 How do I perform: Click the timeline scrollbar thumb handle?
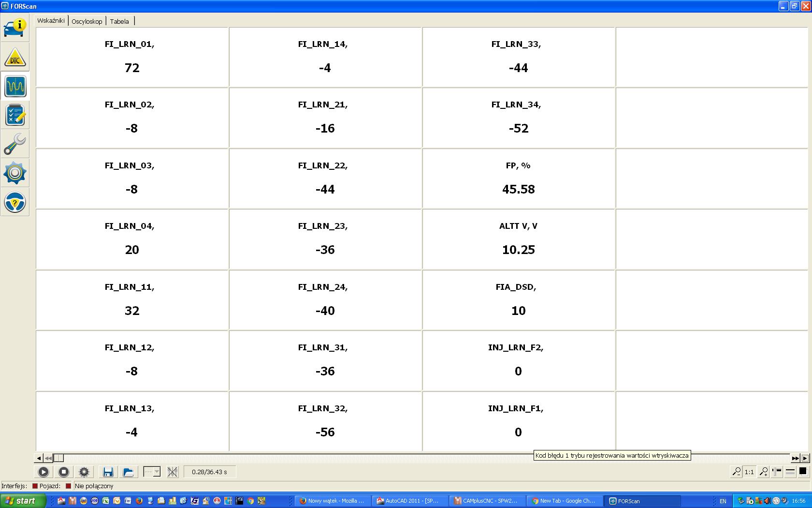[x=58, y=458]
